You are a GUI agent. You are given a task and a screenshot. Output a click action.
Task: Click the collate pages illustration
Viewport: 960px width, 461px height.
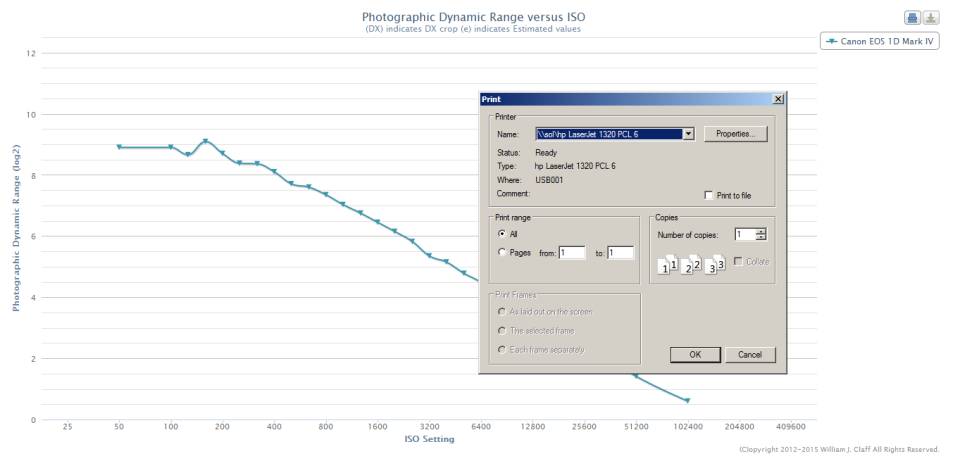pyautogui.click(x=691, y=264)
